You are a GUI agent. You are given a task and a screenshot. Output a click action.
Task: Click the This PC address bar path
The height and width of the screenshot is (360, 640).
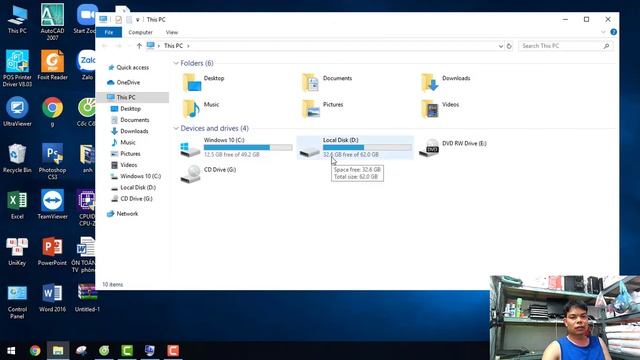click(x=173, y=46)
